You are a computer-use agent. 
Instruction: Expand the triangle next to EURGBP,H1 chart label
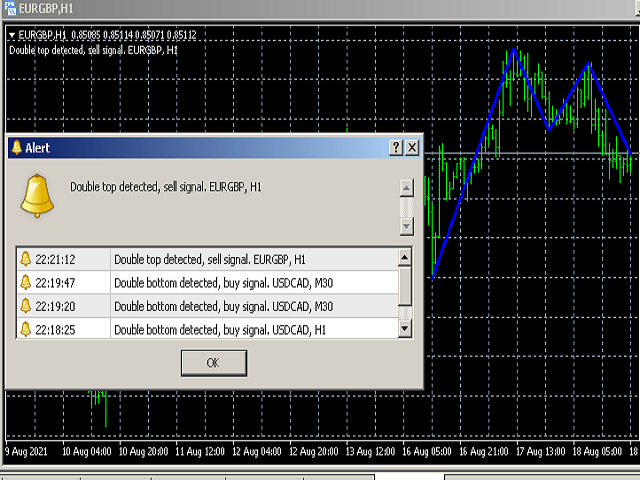pyautogui.click(x=11, y=35)
